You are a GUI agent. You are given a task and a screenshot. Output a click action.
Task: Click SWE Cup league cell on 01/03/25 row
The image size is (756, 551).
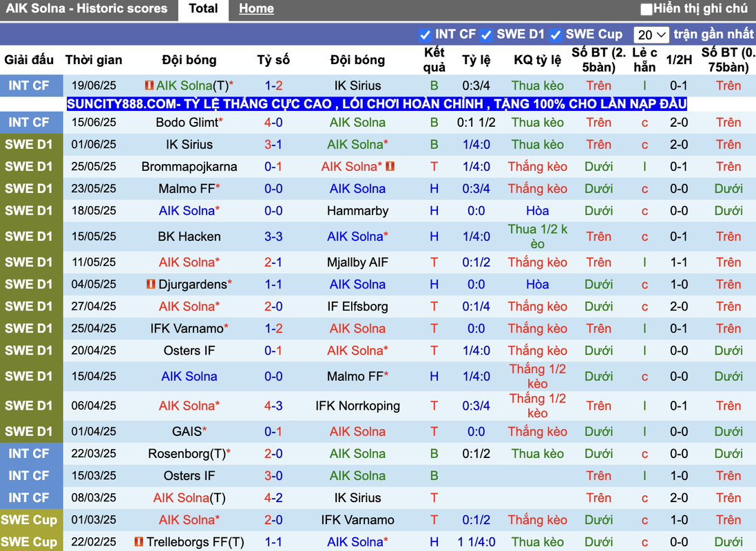coord(32,519)
